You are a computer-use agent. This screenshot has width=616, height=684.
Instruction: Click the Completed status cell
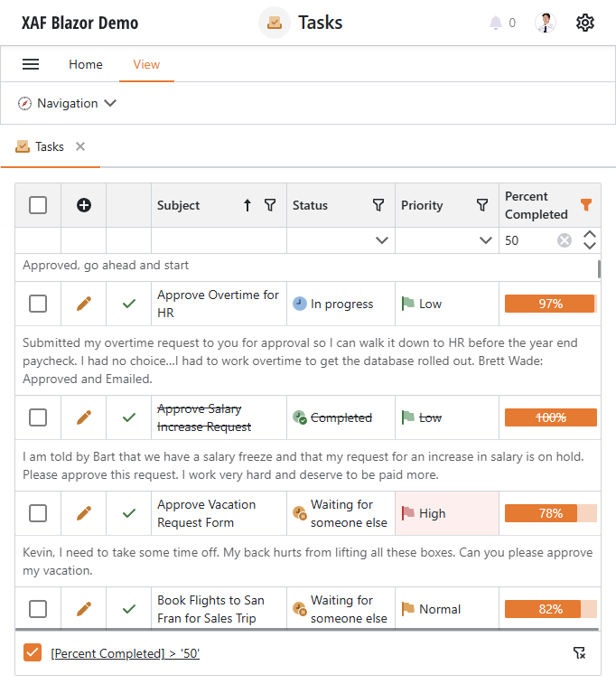341,417
